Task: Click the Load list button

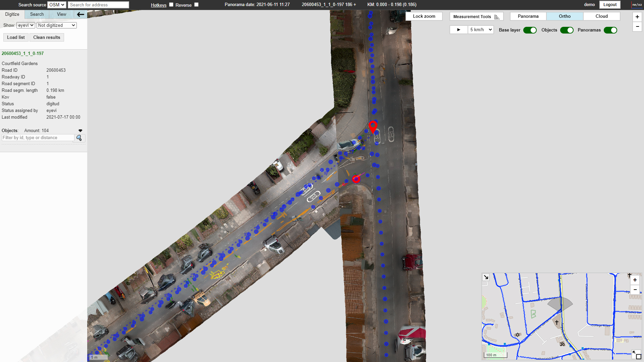Action: [16, 38]
